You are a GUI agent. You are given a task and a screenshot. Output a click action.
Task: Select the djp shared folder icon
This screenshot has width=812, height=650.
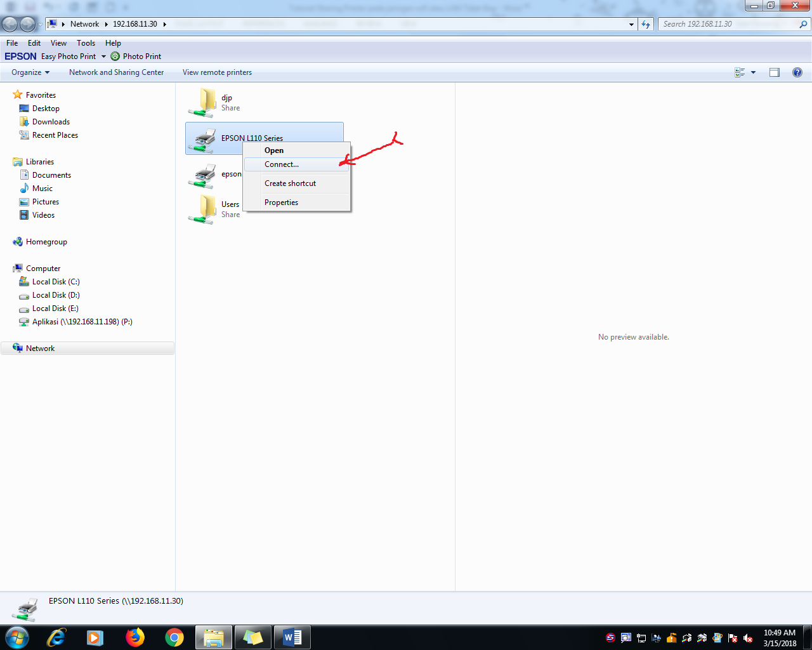pos(202,103)
